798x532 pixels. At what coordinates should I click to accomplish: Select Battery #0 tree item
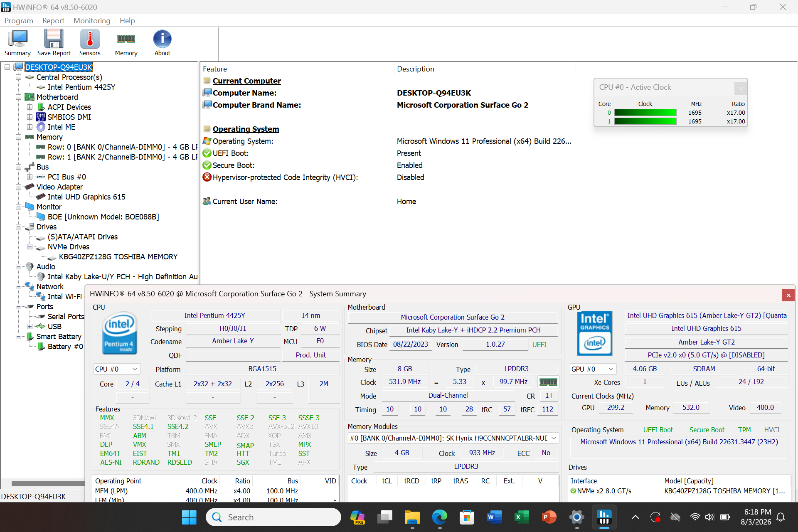[65, 347]
